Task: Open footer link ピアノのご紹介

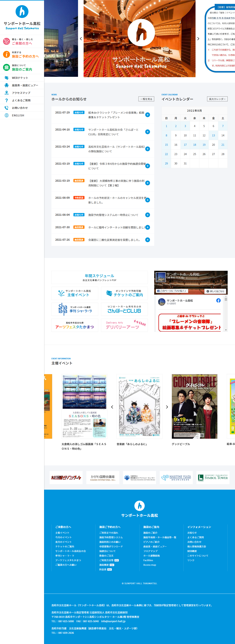Action: [151, 542]
